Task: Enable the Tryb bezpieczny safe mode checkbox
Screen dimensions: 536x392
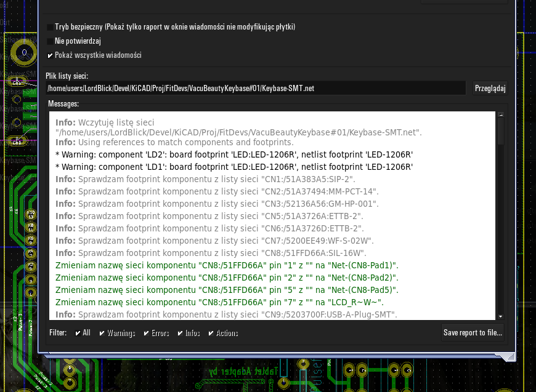Action: coord(51,28)
